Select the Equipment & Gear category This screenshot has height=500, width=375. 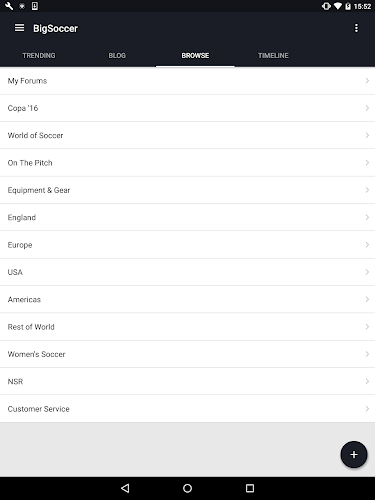coord(187,190)
